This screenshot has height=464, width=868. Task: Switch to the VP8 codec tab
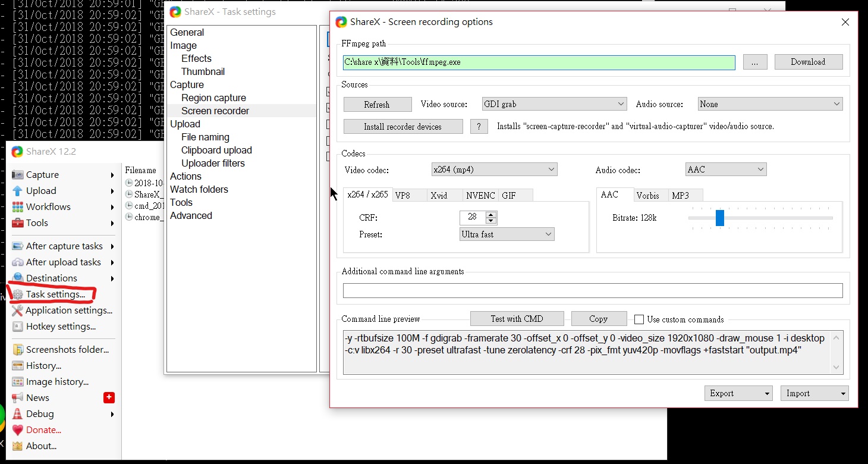pyautogui.click(x=410, y=195)
